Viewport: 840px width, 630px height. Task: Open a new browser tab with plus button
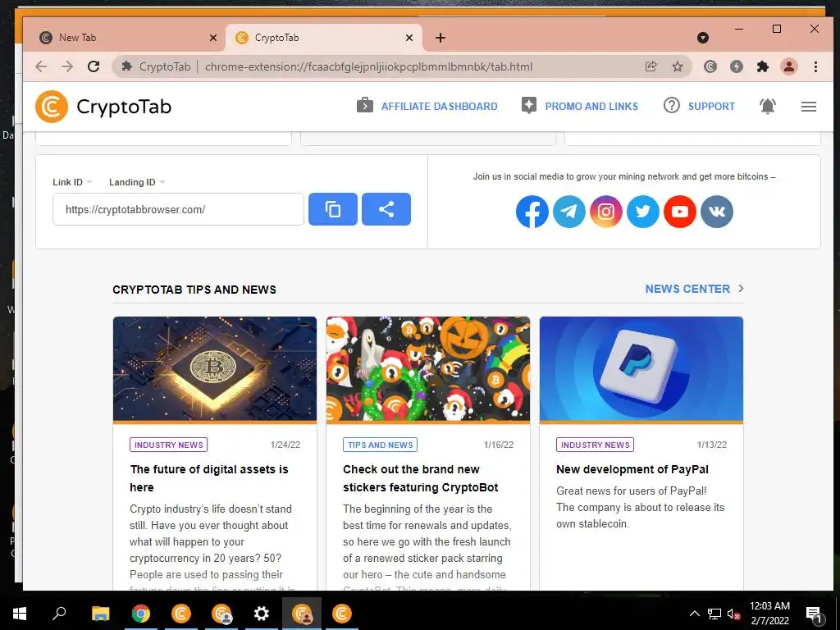(x=441, y=38)
